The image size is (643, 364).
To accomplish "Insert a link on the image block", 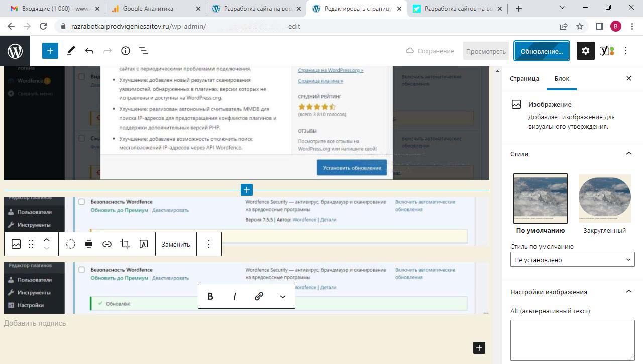I will coord(107,244).
